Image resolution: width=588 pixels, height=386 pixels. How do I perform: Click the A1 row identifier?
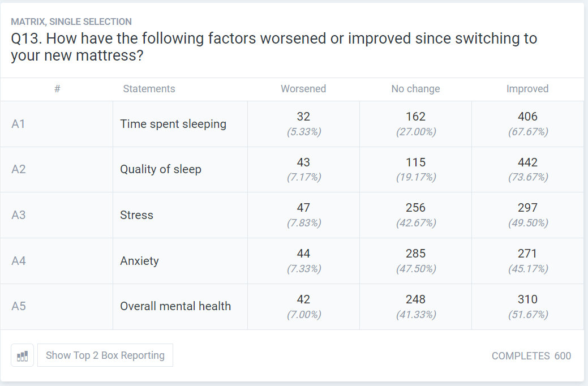[x=19, y=124]
